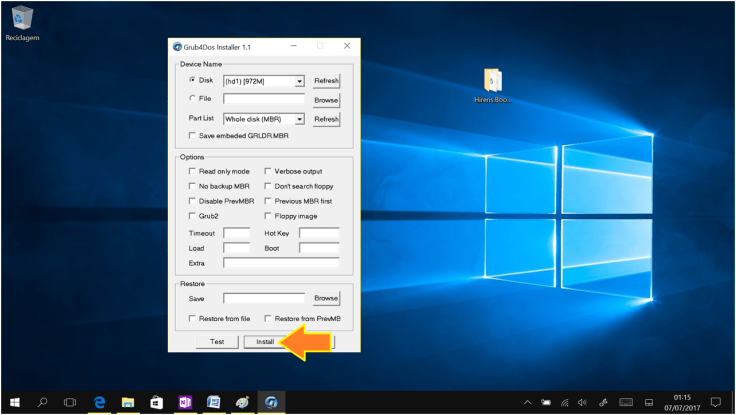
Task: Select the File radio button
Action: [x=193, y=99]
